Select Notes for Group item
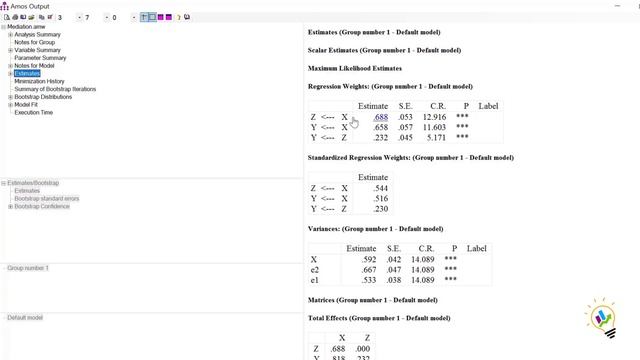This screenshot has width=640, height=360. 35,42
